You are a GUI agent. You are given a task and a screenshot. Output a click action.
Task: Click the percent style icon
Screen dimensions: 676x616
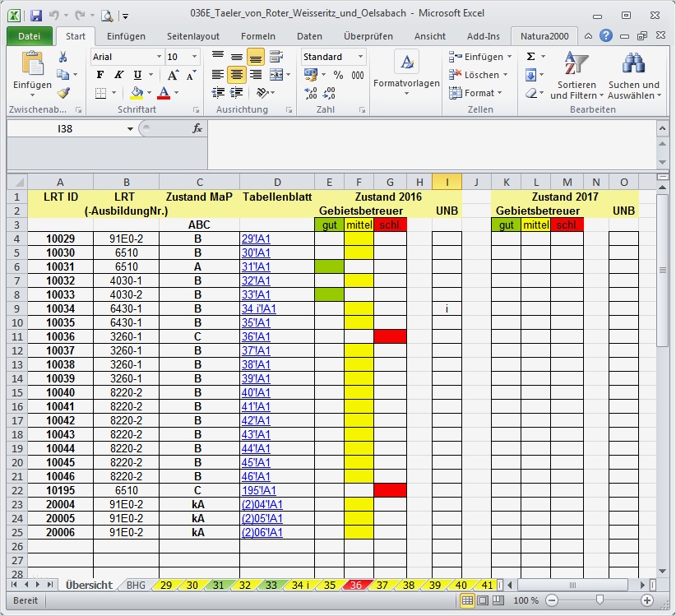pyautogui.click(x=338, y=75)
